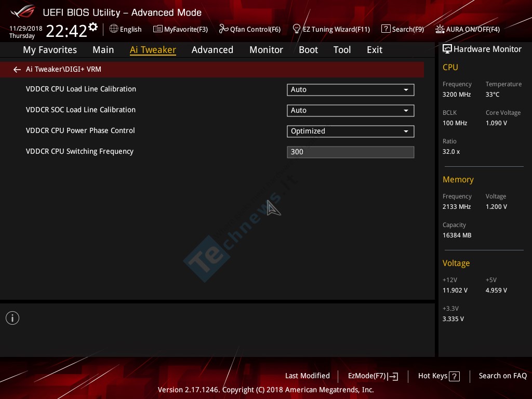Click AURA ON/OFF(F4) label
532x399 pixels.
[x=473, y=29]
